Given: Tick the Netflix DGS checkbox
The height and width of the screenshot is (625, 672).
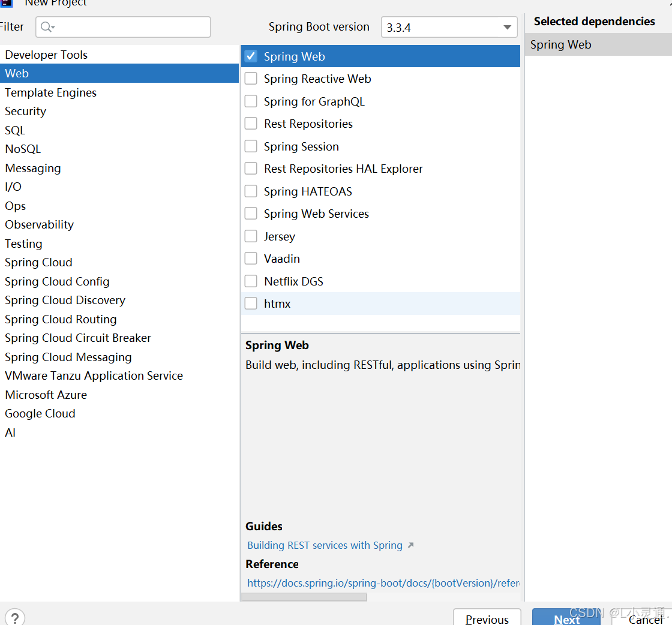Looking at the screenshot, I should click(251, 281).
